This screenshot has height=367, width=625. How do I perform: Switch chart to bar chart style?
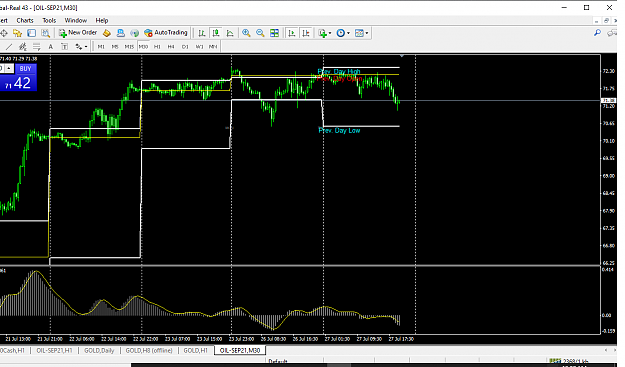(202, 33)
